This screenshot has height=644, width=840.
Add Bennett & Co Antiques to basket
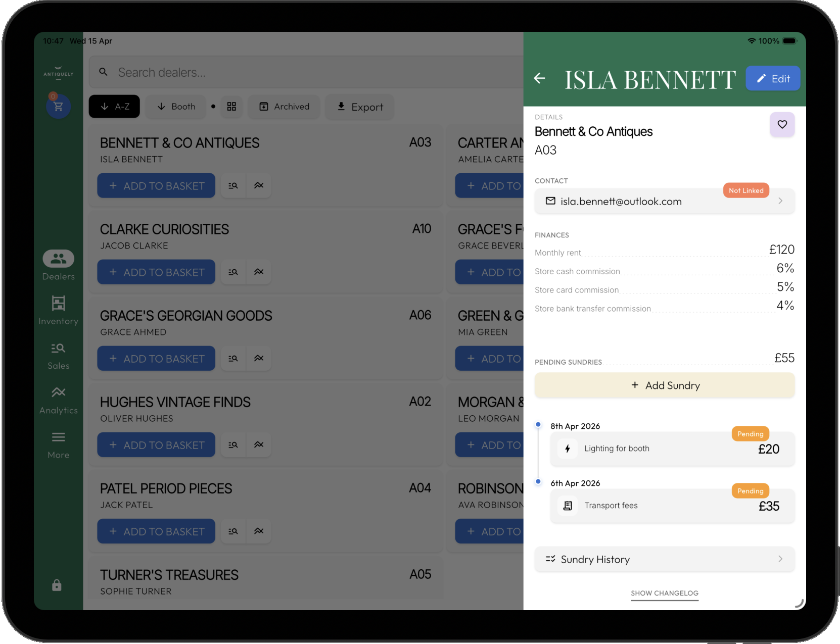point(156,185)
